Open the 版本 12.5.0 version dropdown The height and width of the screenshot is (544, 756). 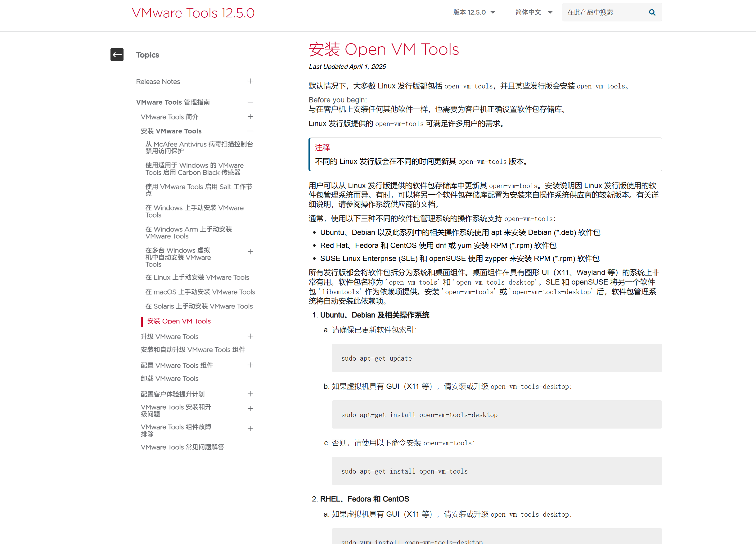pyautogui.click(x=474, y=12)
